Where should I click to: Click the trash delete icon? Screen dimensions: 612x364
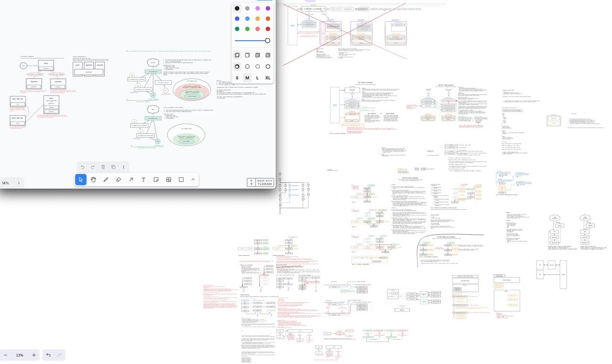coord(103,167)
